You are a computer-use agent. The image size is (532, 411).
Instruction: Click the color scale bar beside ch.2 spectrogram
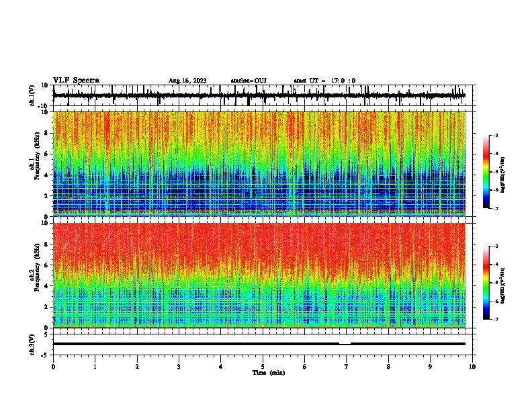click(486, 283)
